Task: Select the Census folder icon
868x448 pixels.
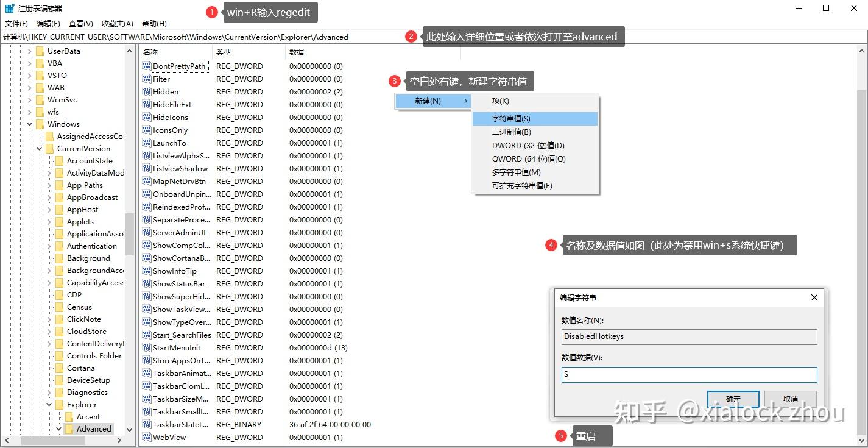Action: (x=59, y=307)
